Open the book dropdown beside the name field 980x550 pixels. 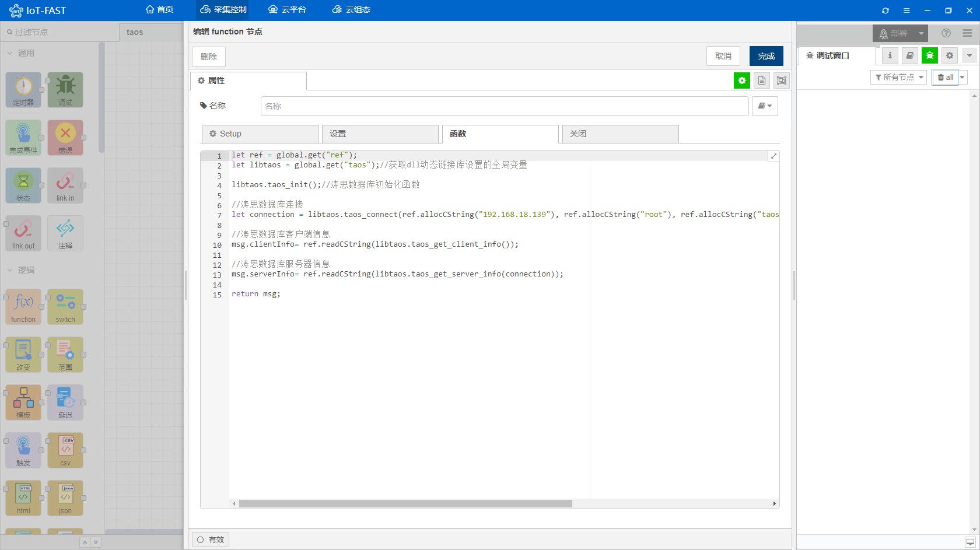[765, 106]
